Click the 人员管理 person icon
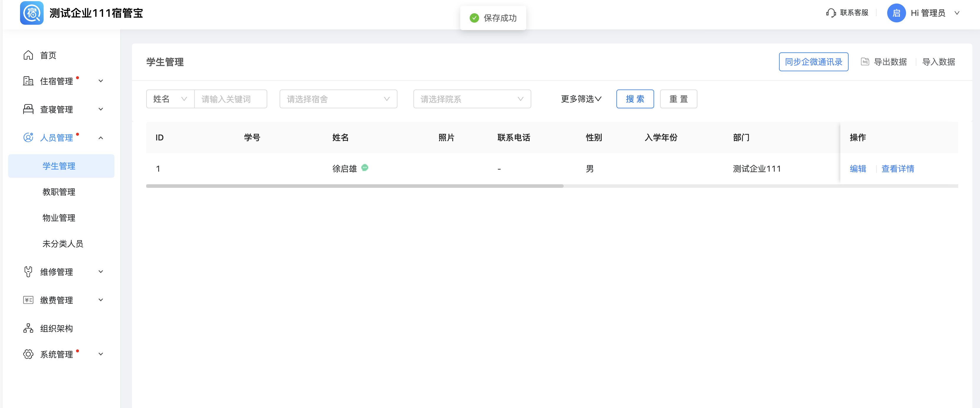This screenshot has width=980, height=408. tap(28, 137)
